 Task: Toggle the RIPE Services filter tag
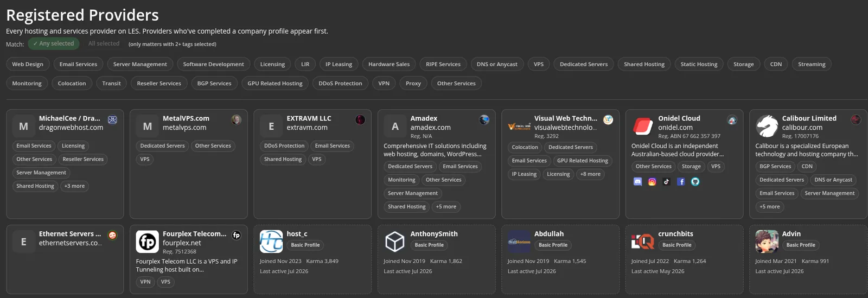click(x=443, y=64)
